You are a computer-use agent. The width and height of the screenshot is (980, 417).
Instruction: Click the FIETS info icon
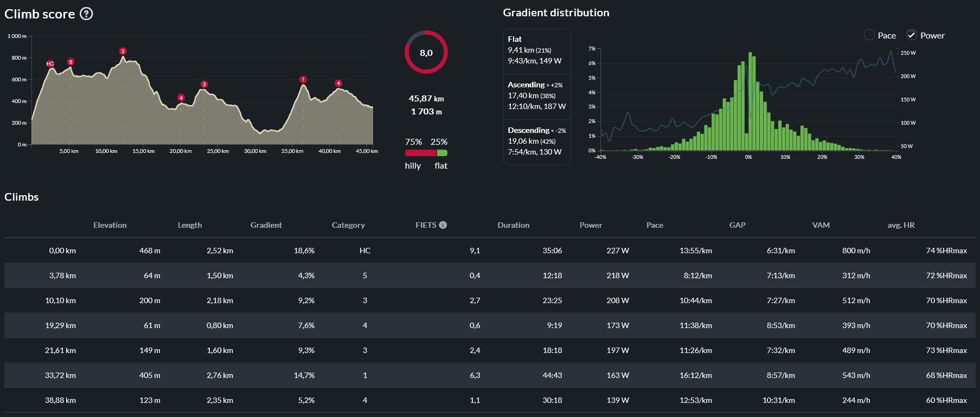click(x=443, y=225)
